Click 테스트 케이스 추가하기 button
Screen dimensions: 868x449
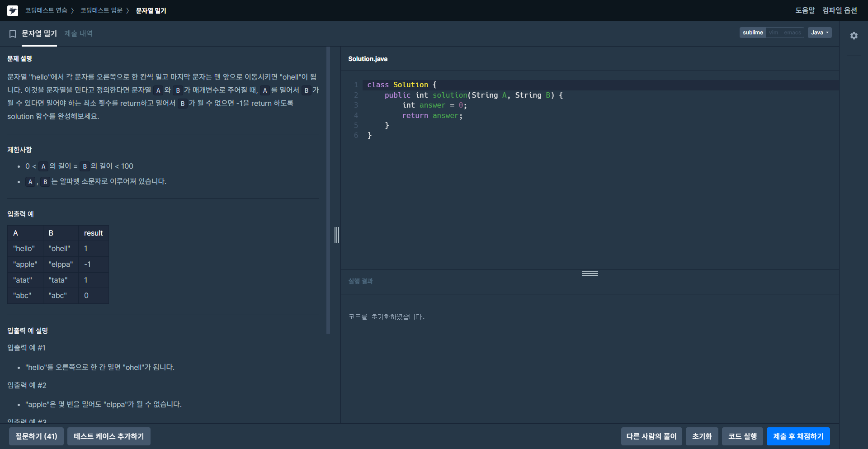tap(109, 436)
